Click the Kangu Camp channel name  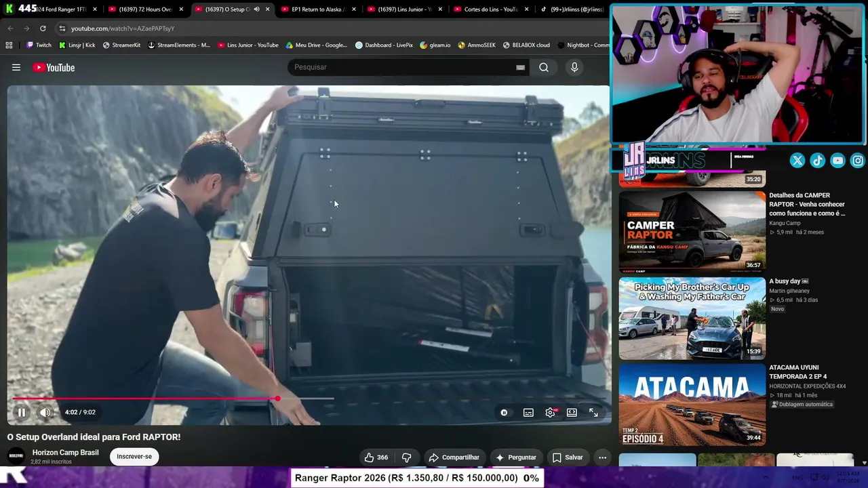(785, 223)
